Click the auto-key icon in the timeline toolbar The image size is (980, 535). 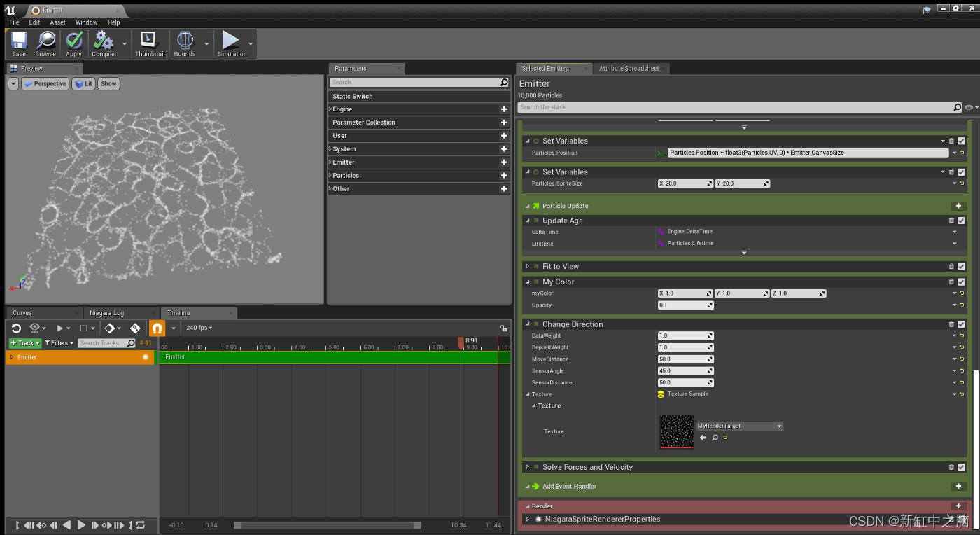tap(135, 328)
